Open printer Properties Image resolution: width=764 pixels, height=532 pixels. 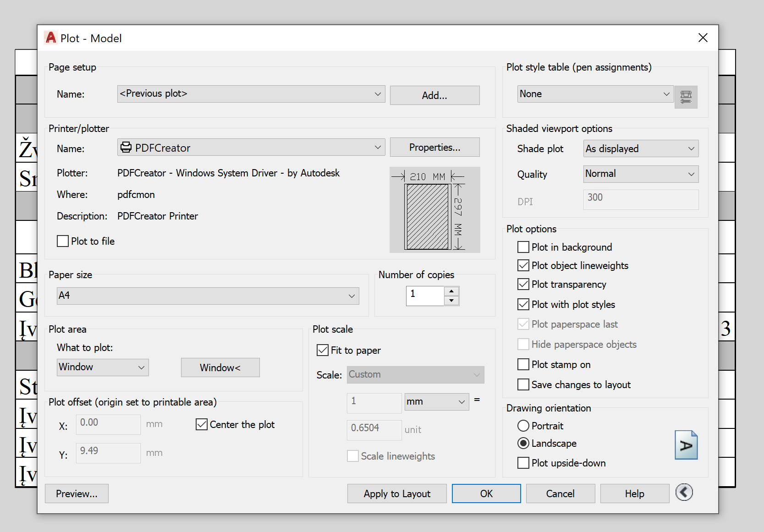(x=434, y=148)
